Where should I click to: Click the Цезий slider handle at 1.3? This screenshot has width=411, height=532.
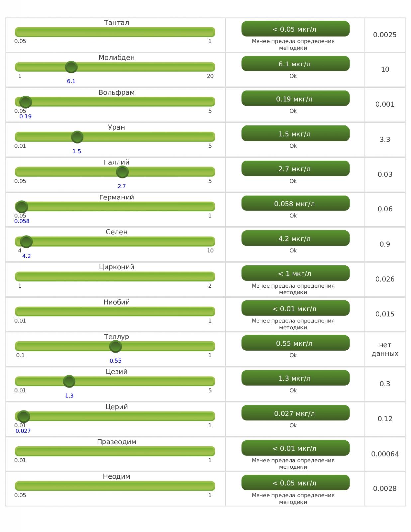[x=69, y=381]
